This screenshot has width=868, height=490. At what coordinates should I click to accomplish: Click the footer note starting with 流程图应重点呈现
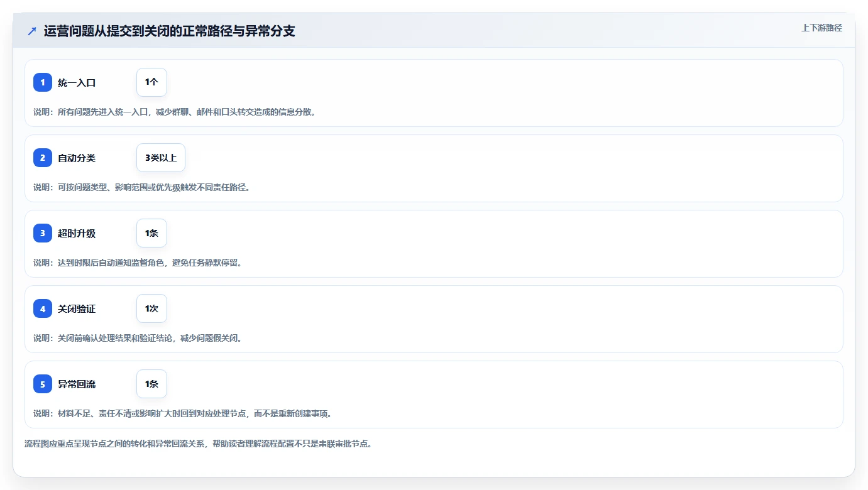(x=198, y=444)
